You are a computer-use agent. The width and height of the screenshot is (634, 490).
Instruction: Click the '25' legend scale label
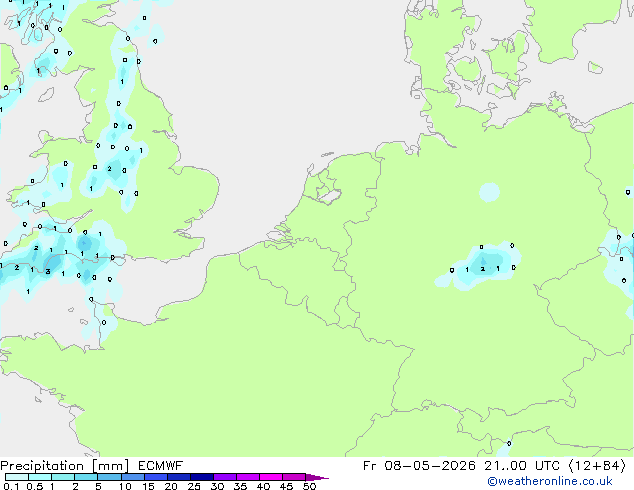194,486
